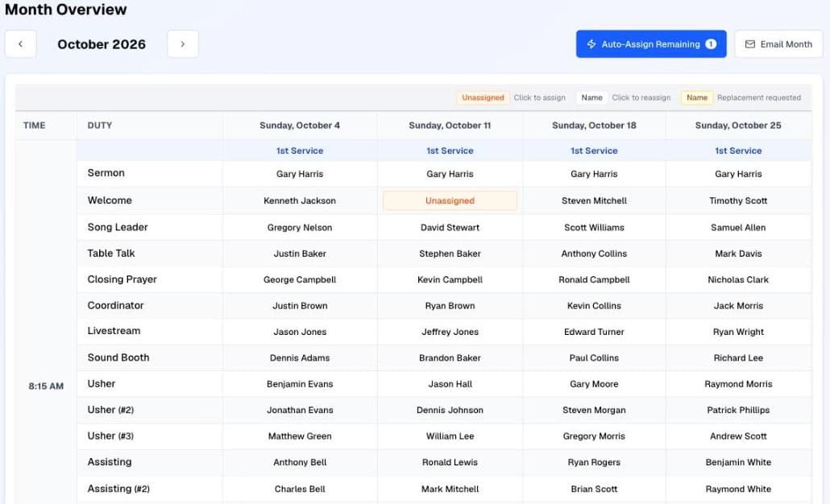Screen dimensions: 830x504
Task: Reassign Benjamin Evans as Usher
Action: pyautogui.click(x=300, y=384)
